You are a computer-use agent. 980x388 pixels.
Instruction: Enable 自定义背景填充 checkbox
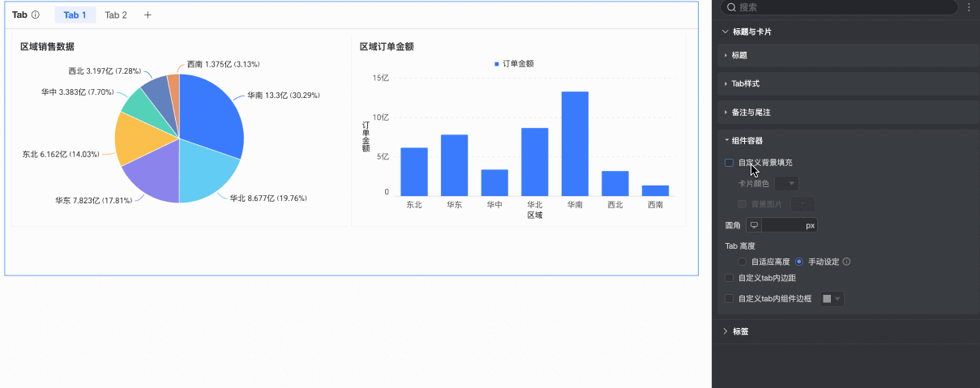(730, 163)
